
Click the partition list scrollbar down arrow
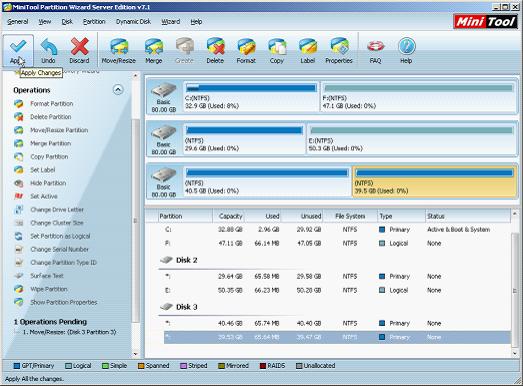pos(514,353)
